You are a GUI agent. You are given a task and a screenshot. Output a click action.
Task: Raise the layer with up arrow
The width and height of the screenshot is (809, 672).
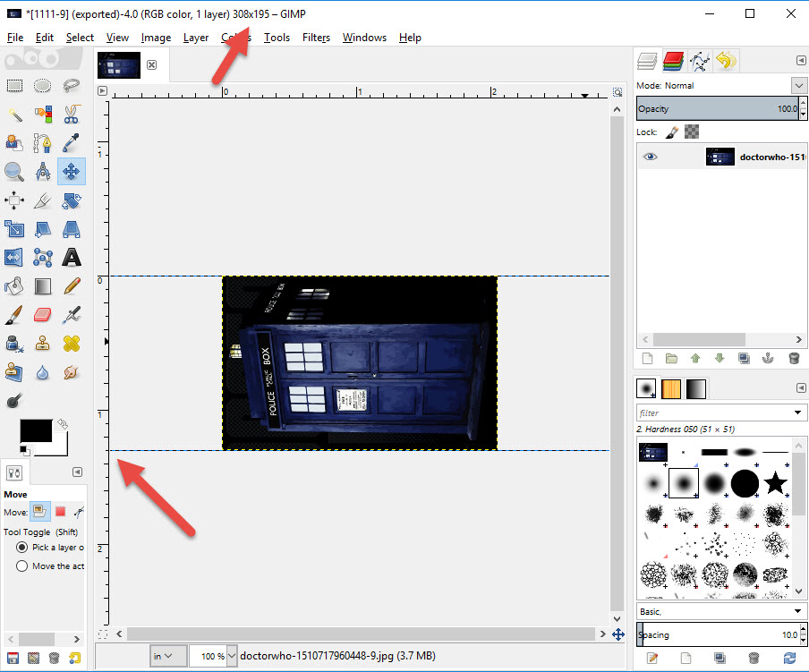[x=695, y=359]
